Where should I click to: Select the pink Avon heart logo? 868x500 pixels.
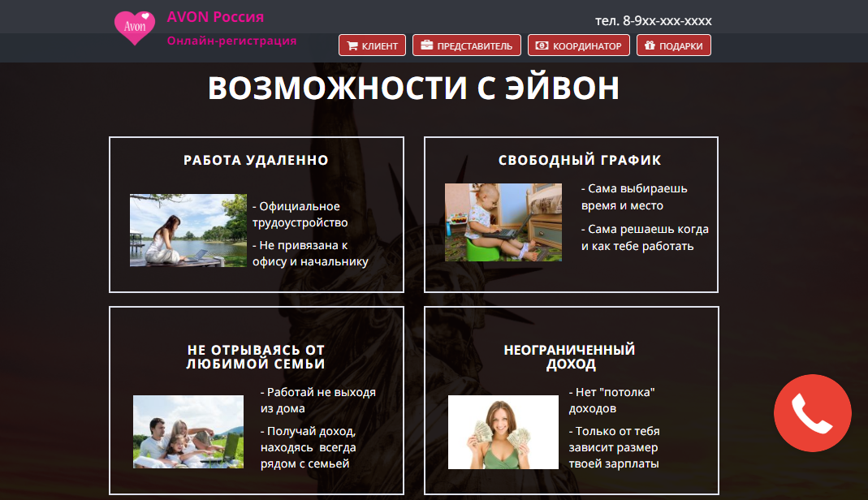tap(135, 26)
